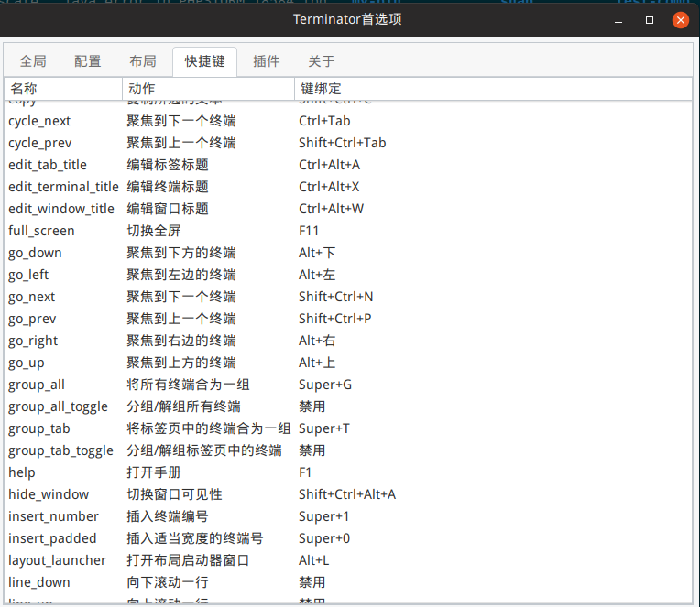Select the go_up entry
Viewport: 700px width, 607px height.
point(27,363)
